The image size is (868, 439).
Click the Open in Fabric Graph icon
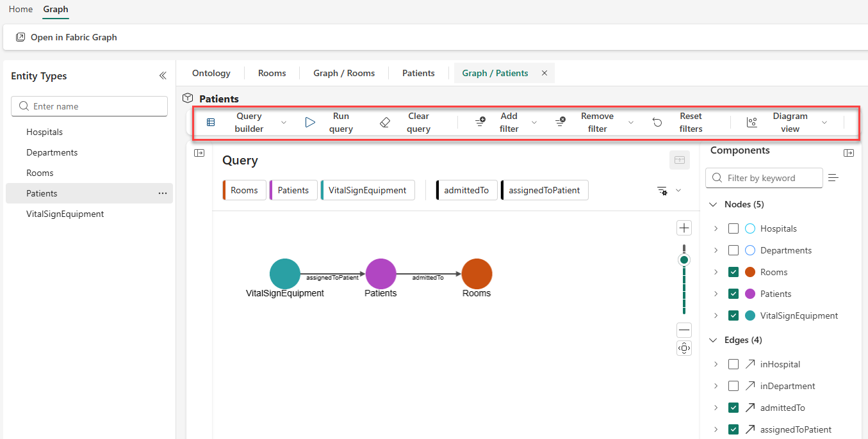[x=20, y=37]
